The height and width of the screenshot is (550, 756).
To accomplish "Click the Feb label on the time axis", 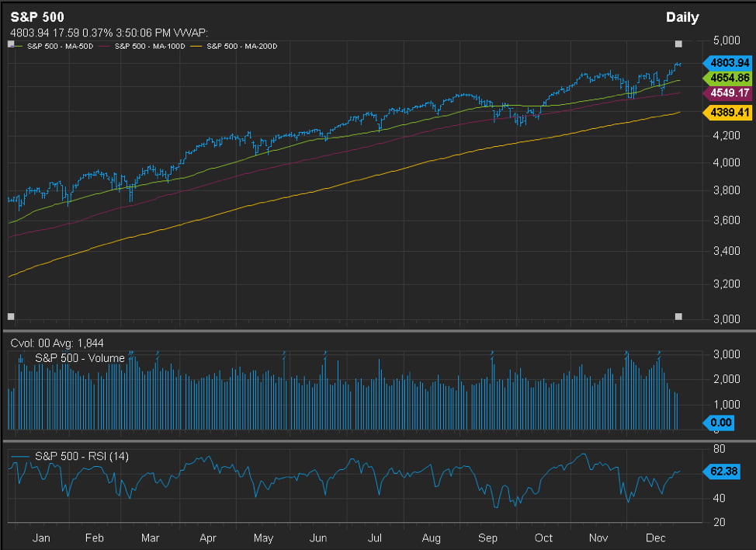I will (x=94, y=538).
